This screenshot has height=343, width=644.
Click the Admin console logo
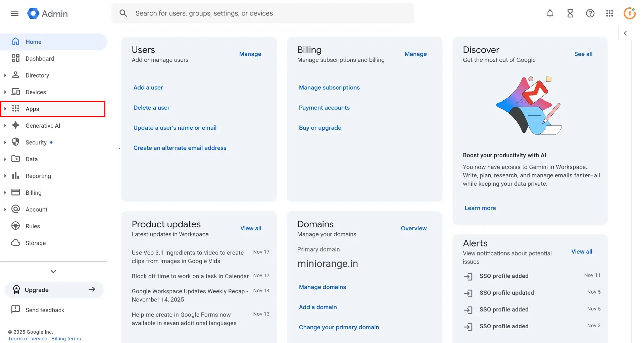pos(47,13)
